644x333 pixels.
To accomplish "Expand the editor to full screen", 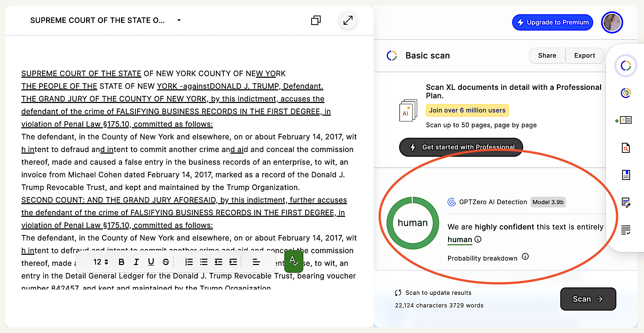I will pos(348,20).
